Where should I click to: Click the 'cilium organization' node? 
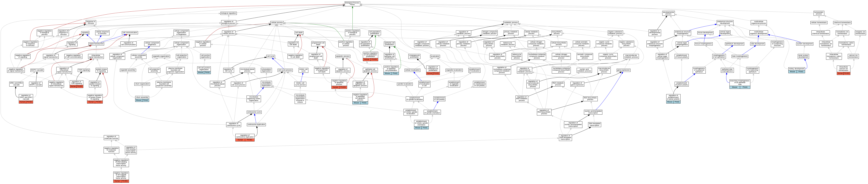pos(142,84)
